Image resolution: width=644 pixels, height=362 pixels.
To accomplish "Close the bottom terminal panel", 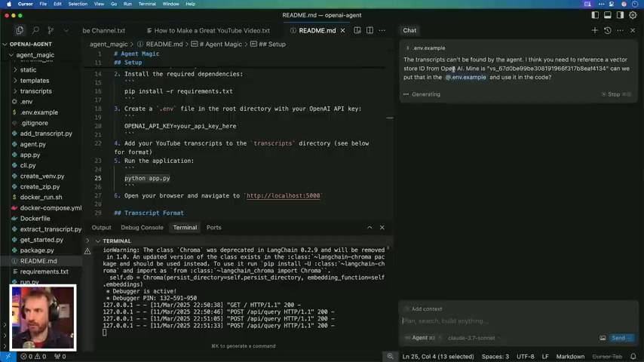I will pos(382,228).
